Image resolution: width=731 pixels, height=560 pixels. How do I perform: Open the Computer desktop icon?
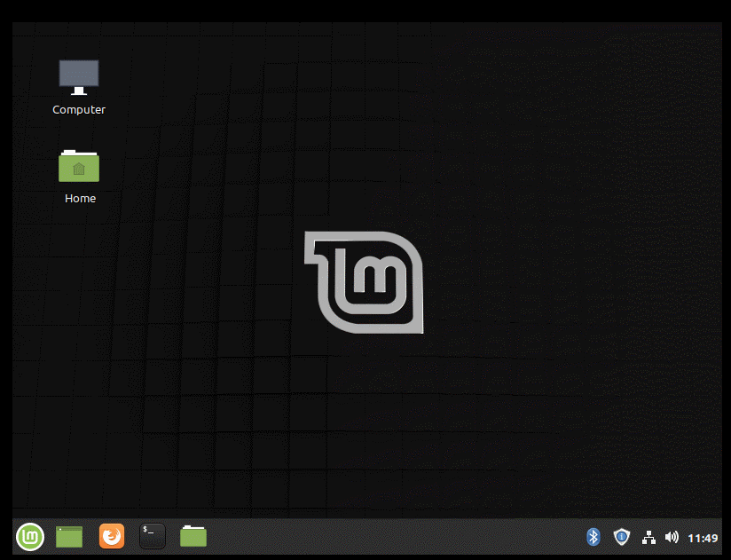[79, 77]
